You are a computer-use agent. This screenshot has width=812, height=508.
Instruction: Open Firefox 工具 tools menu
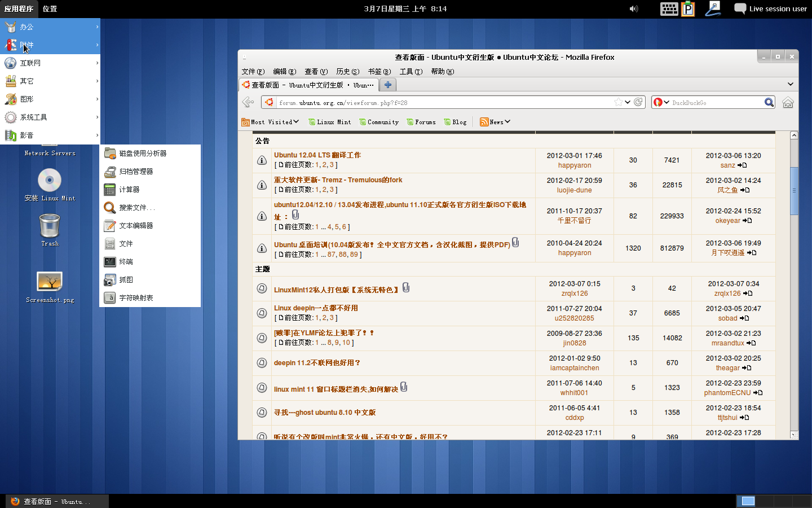click(x=411, y=72)
